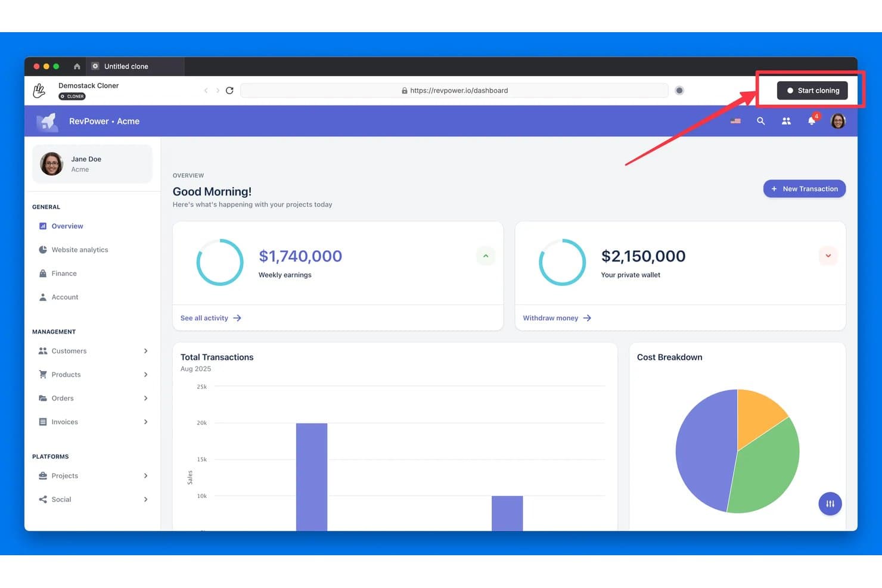
Task: Open user avatar menu in header
Action: coord(838,121)
